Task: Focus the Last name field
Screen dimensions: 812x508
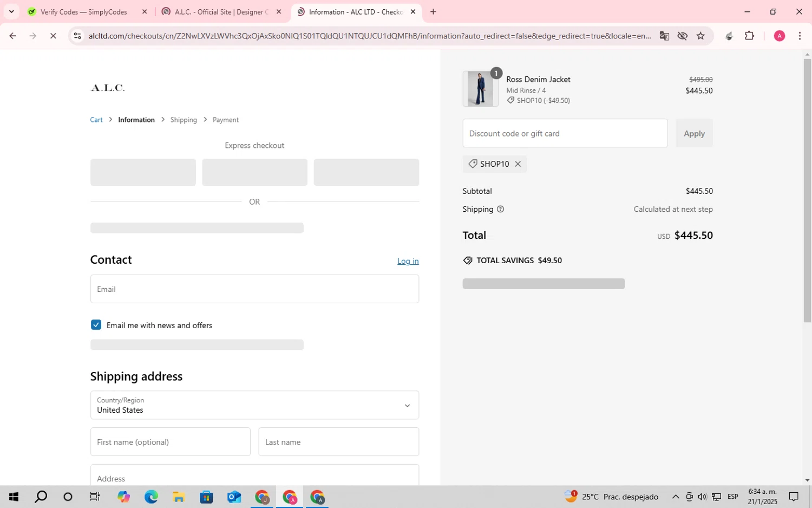Action: (x=338, y=442)
